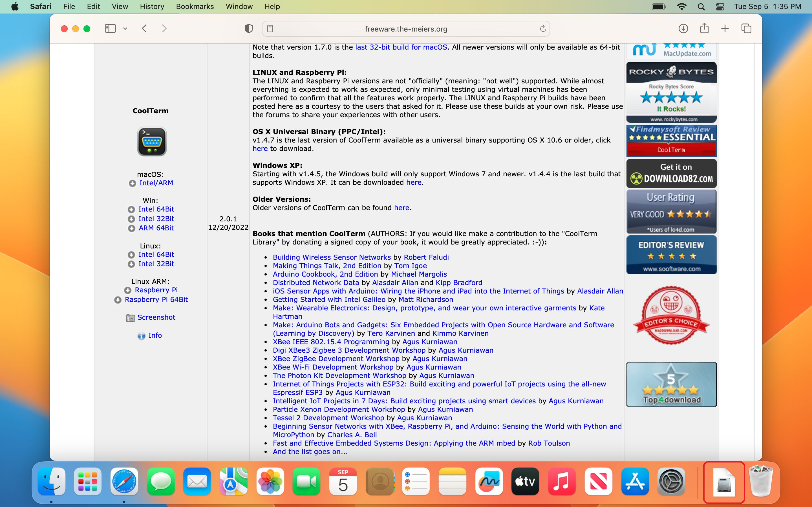The image size is (812, 507).
Task: Open the sidebar tab group dropdown chevron
Action: click(125, 29)
